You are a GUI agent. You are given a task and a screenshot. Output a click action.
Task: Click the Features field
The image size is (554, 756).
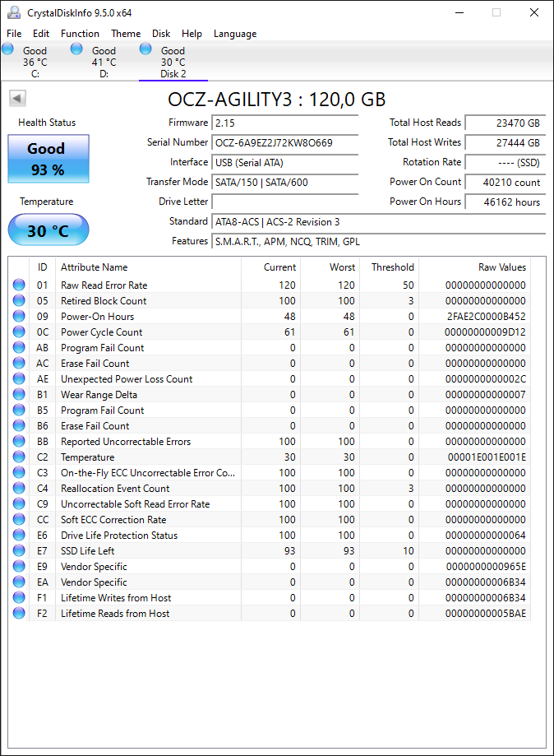[379, 241]
